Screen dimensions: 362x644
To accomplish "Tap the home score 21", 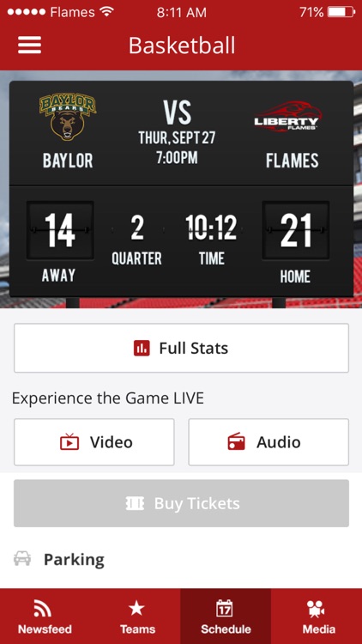I will point(295,230).
